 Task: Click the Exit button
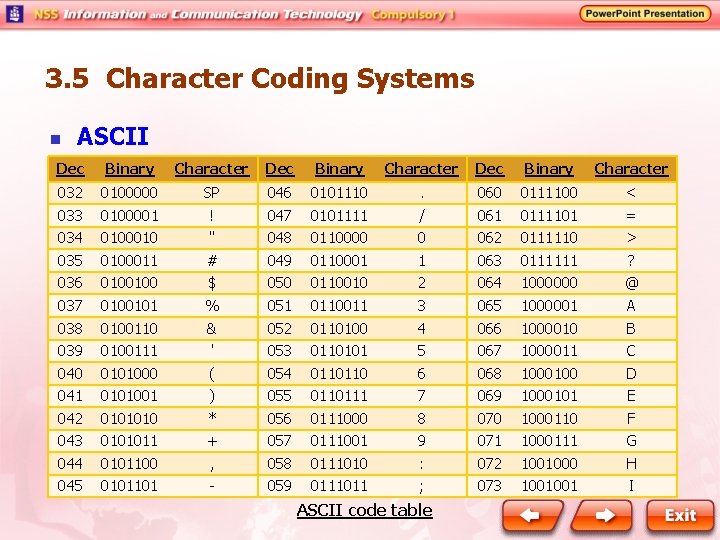coord(680,516)
